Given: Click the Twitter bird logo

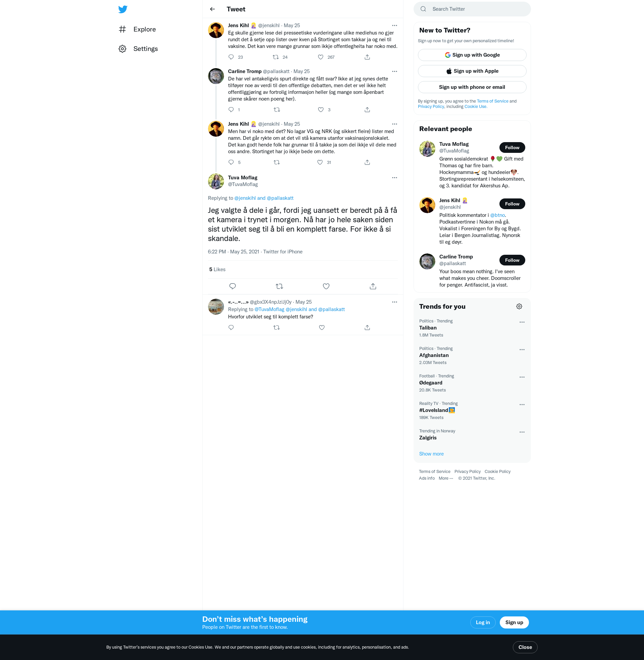Looking at the screenshot, I should [123, 9].
